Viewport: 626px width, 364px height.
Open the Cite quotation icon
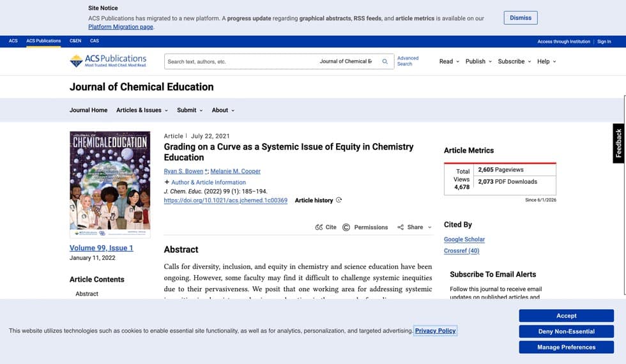(x=319, y=227)
